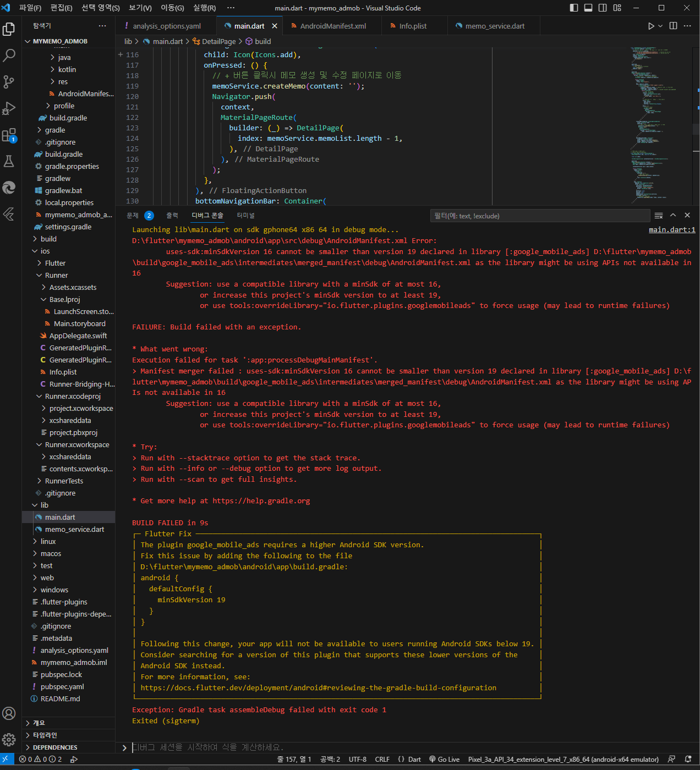The width and height of the screenshot is (700, 770).
Task: Open Customize Layout icon
Action: tap(617, 8)
